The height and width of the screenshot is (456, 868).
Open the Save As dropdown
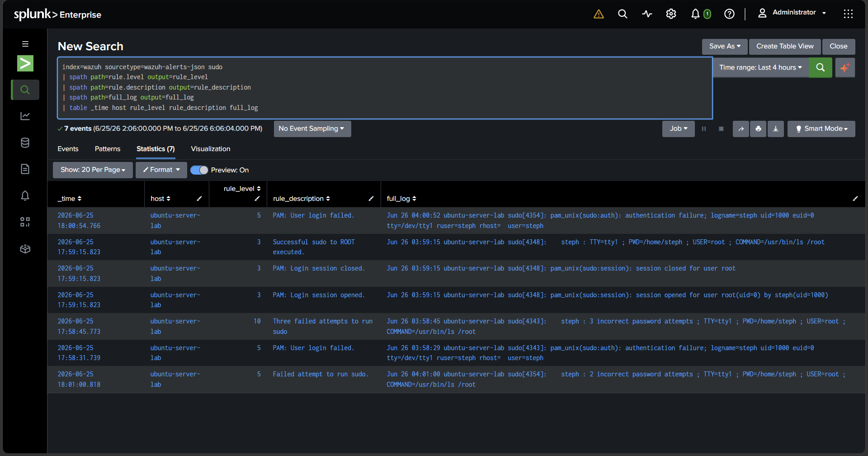pos(725,46)
